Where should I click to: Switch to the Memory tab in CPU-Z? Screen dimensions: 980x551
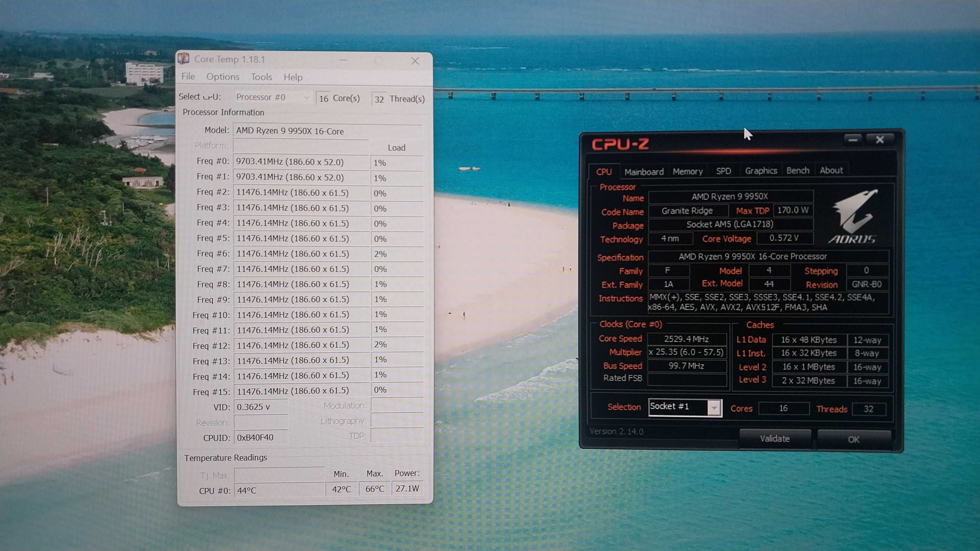(x=687, y=171)
